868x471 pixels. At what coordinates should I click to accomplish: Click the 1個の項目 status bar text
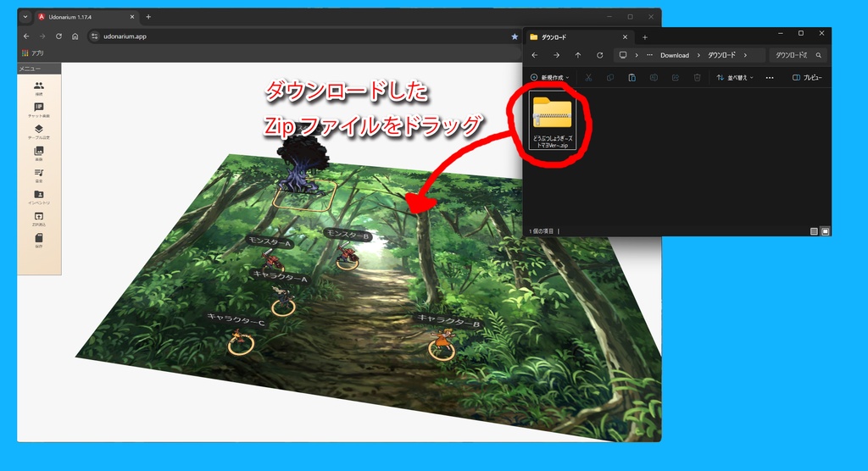pos(542,231)
